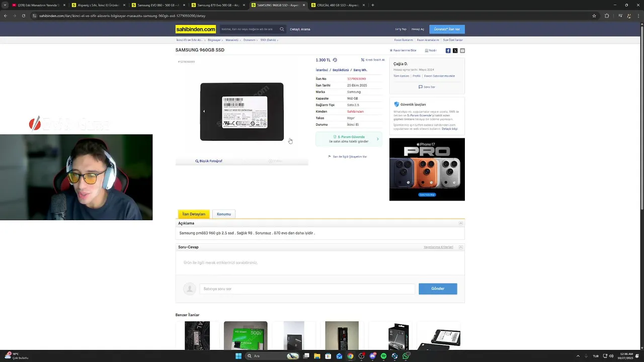This screenshot has height=362, width=644.
Task: Expand S-Param Güvende arrow
Action: pos(377,139)
